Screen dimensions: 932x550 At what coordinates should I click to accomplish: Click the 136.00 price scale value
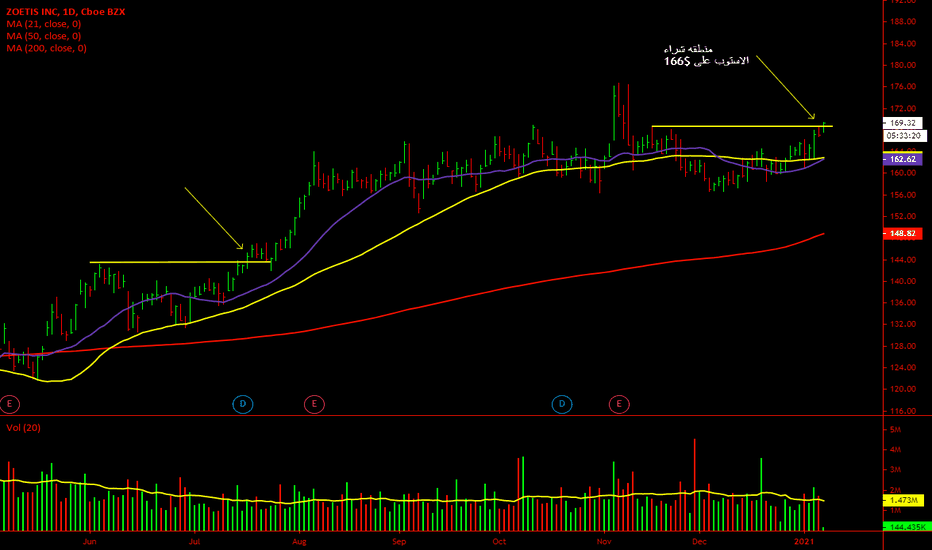click(x=903, y=303)
